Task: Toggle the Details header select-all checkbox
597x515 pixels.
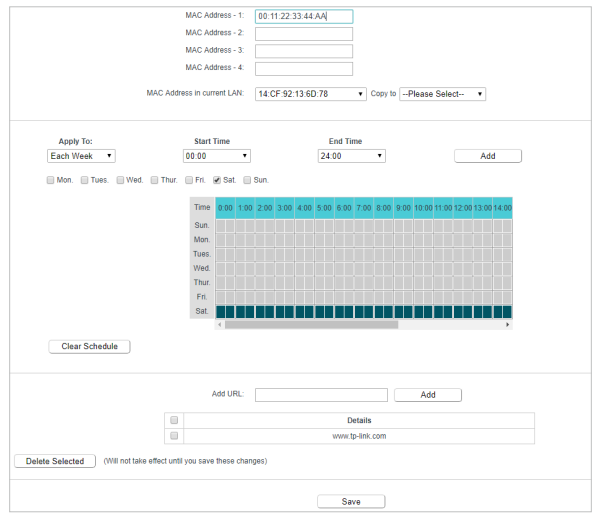Action: [174, 420]
